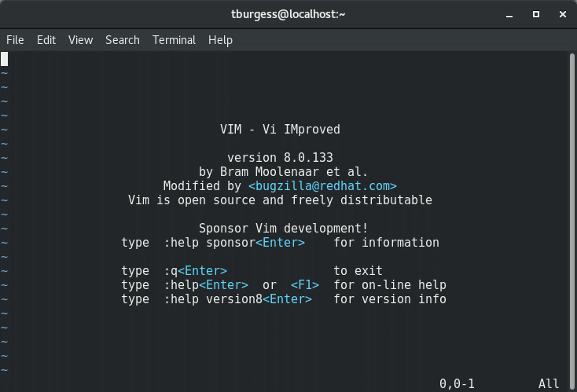Click the ':help version8<Enter>' text
Viewport: 577px width, 392px height.
(238, 299)
